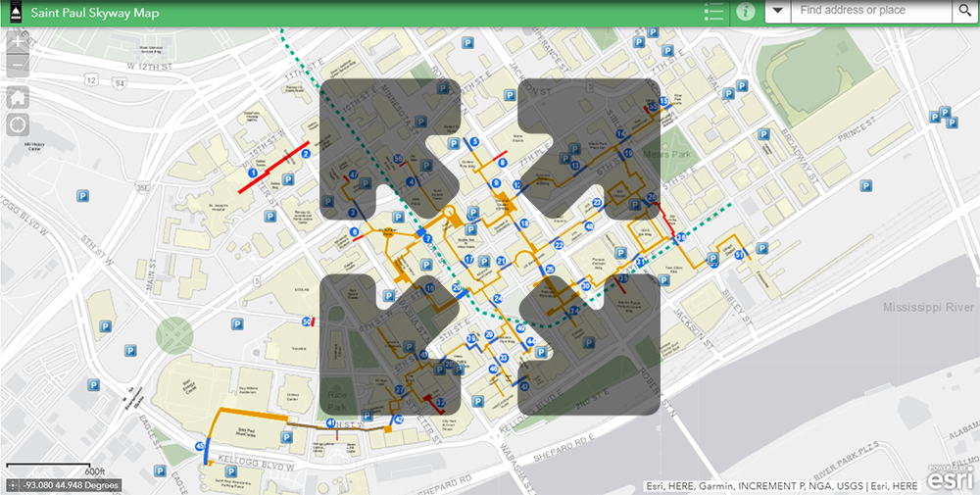Image resolution: width=980 pixels, height=495 pixels.
Task: Select skyway marker number 42
Action: tap(400, 420)
